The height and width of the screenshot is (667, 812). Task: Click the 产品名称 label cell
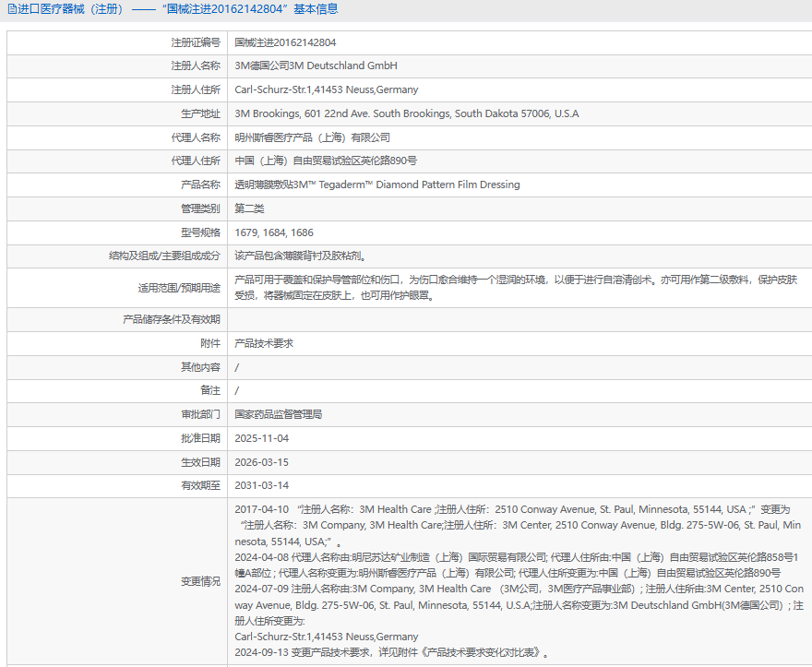tap(117, 185)
